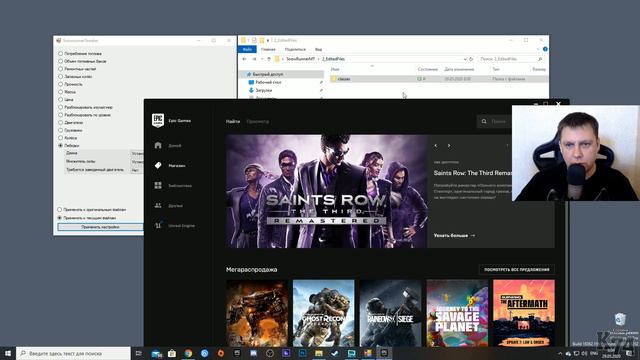The image size is (640, 360).
Task: Select the Лебедки radio button
Action: click(60, 145)
